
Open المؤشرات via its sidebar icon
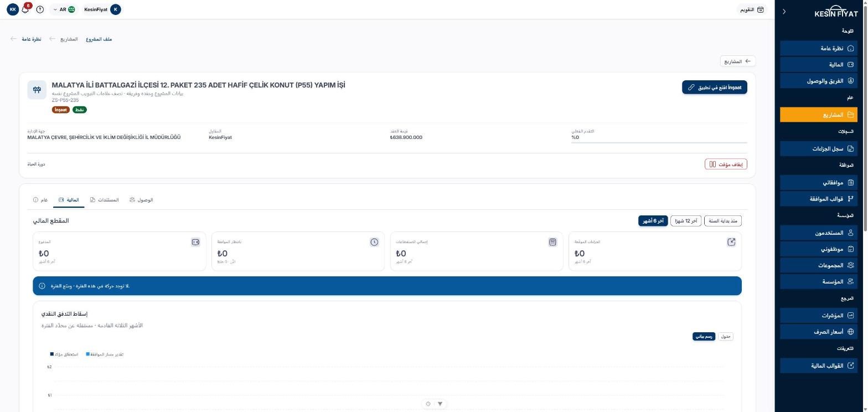click(851, 315)
